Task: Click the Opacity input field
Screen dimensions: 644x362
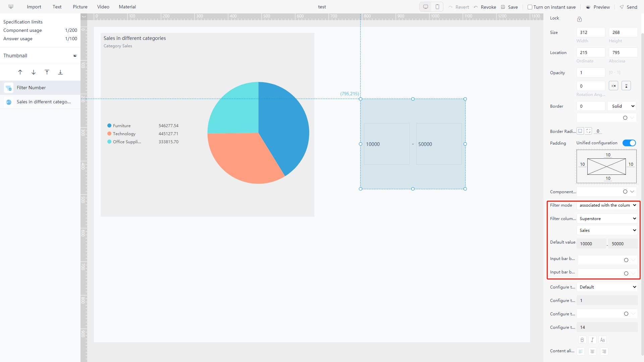Action: 591,72
